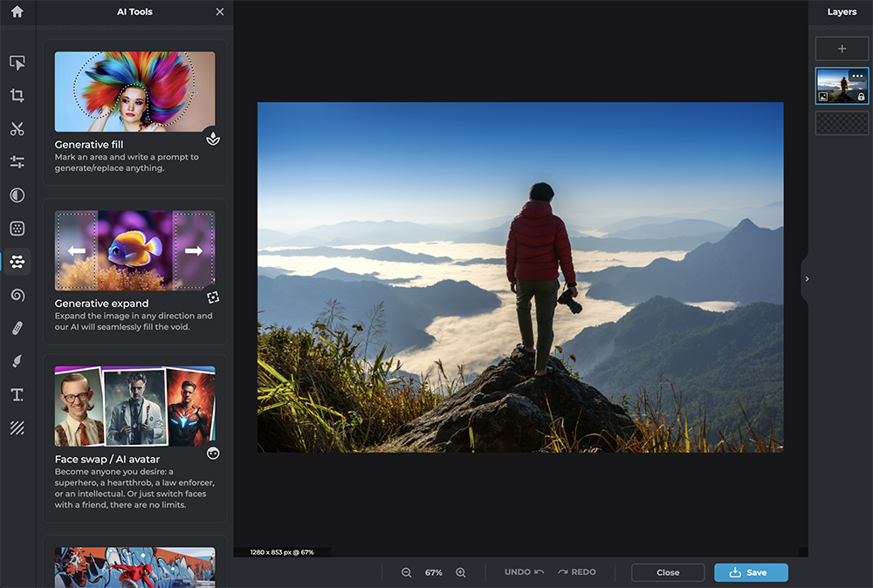Open the Generative expand fish thumbnail
The width and height of the screenshot is (873, 588).
click(x=134, y=251)
